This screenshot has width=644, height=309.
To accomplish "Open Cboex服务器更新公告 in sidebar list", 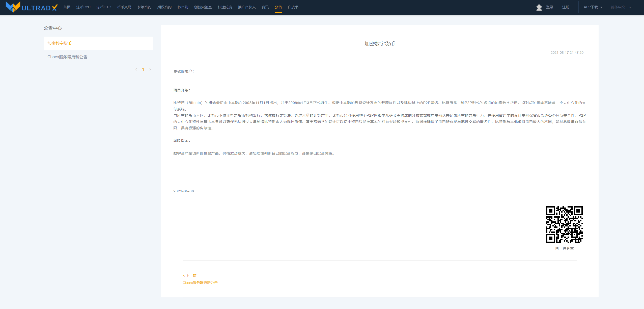I will (x=67, y=57).
